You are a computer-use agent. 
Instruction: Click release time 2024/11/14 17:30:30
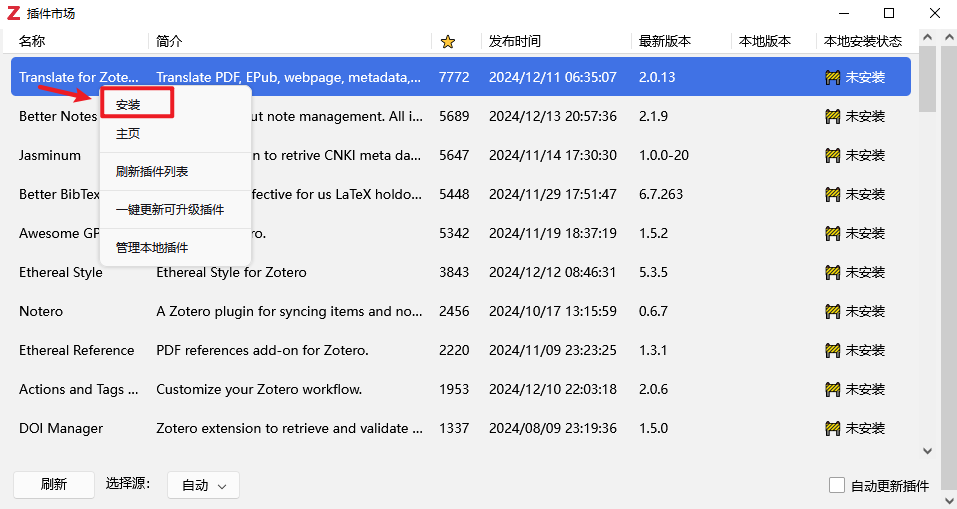click(553, 155)
